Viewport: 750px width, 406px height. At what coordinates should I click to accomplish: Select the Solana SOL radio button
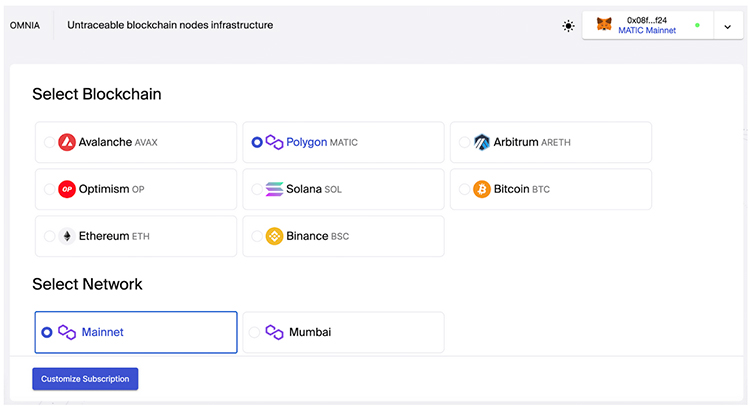[257, 189]
